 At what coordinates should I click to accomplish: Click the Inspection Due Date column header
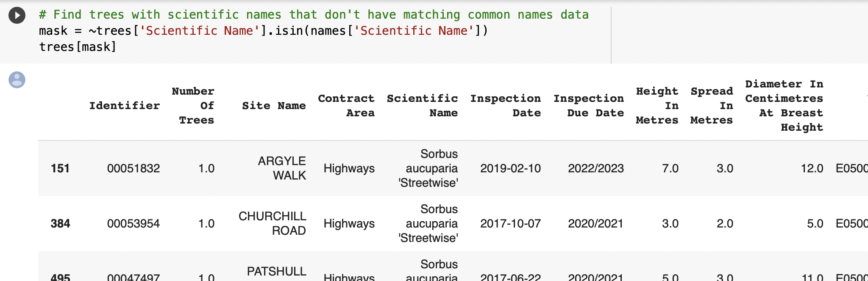(589, 106)
